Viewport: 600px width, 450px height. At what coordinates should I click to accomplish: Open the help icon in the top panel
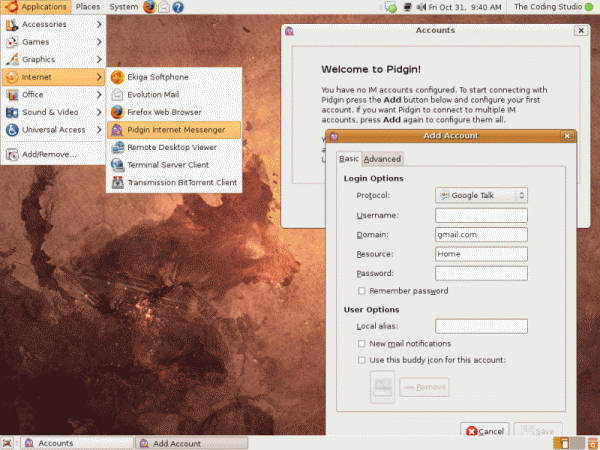[x=178, y=7]
